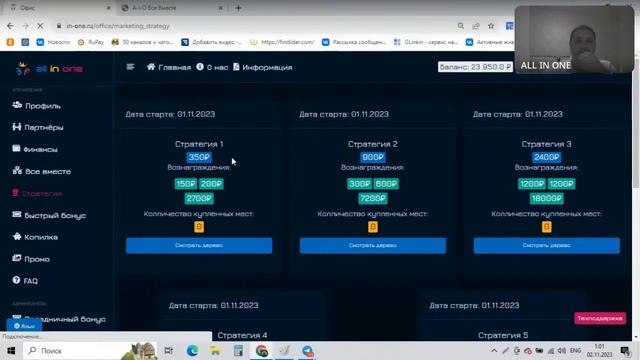
Task: Open the Calculator from the taskbar
Action: point(238,351)
